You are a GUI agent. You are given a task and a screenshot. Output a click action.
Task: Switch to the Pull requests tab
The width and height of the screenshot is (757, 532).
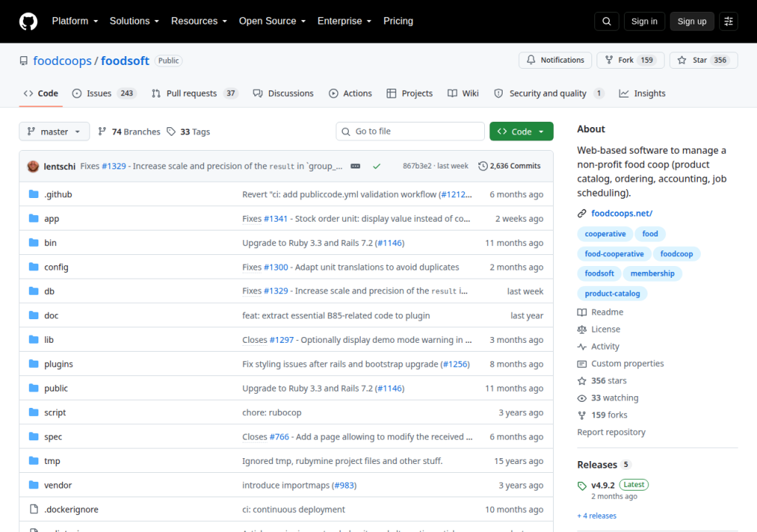194,93
